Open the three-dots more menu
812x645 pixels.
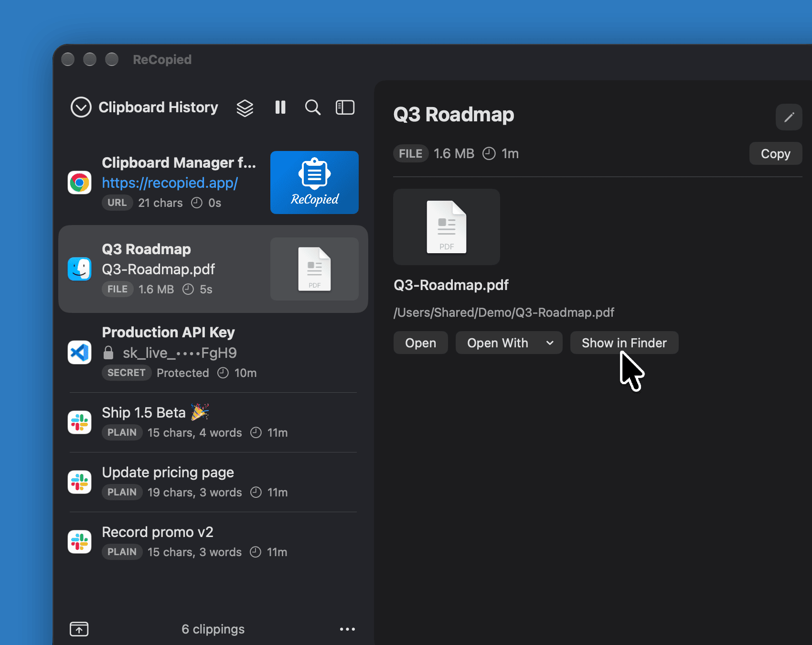pyautogui.click(x=347, y=629)
